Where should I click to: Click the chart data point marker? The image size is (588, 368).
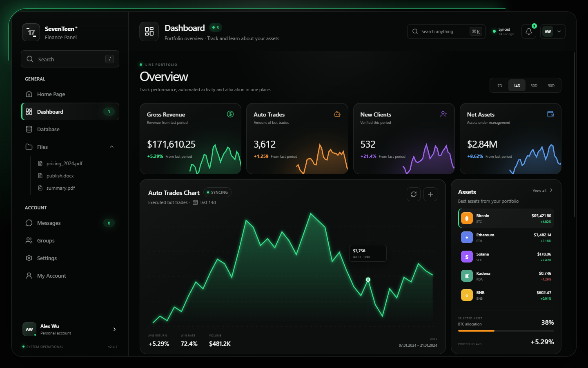[x=368, y=280]
